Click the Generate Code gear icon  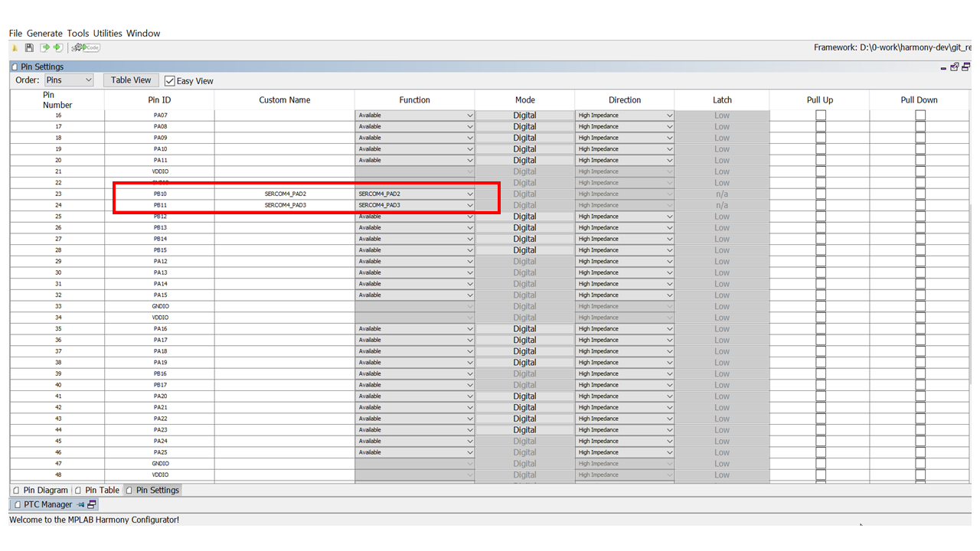(85, 48)
